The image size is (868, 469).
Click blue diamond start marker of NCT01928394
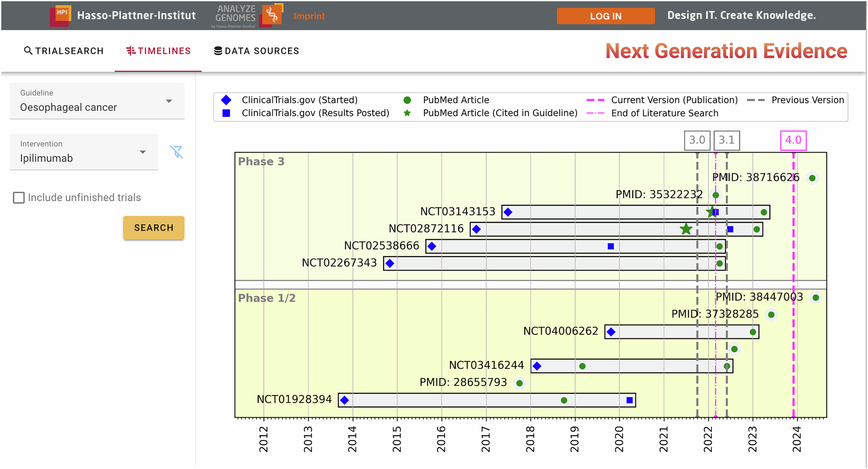click(345, 400)
